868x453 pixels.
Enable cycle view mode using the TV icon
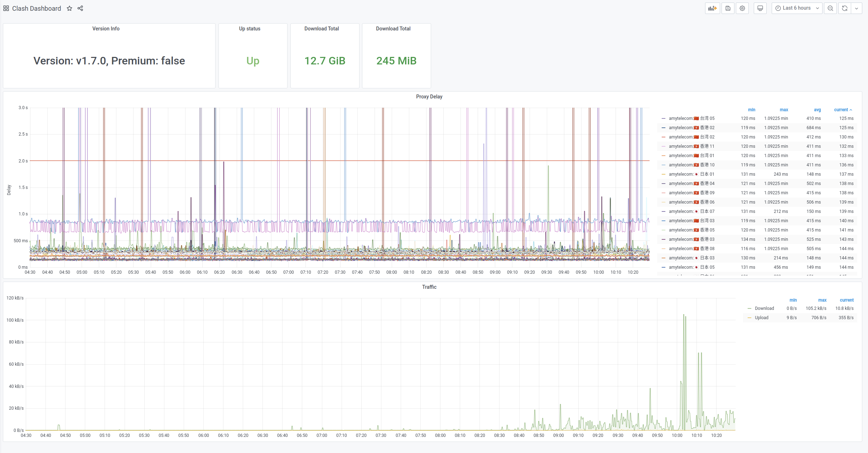(x=760, y=8)
